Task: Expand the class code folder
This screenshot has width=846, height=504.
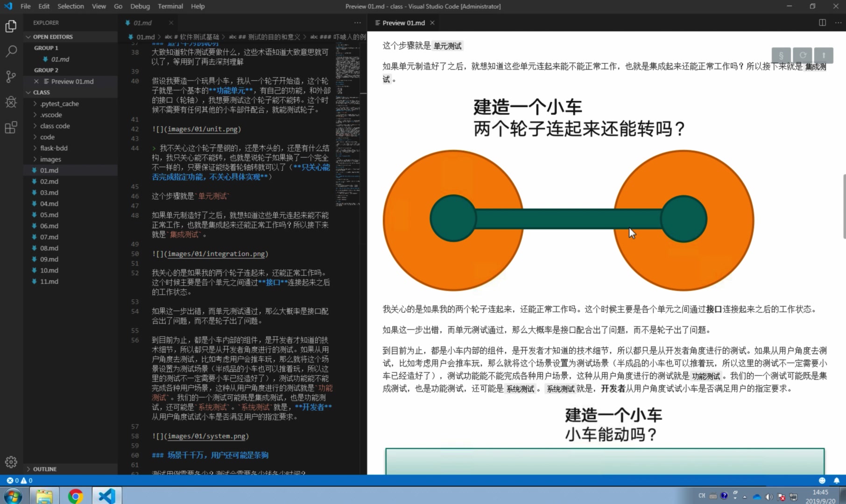Action: click(70, 126)
